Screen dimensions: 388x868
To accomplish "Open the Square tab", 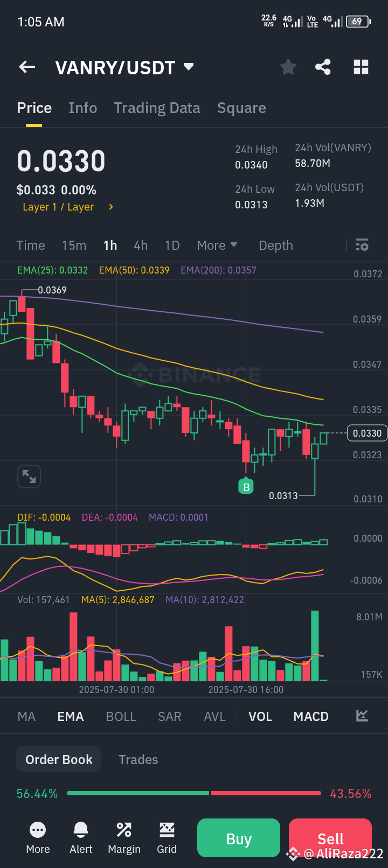I will 241,108.
